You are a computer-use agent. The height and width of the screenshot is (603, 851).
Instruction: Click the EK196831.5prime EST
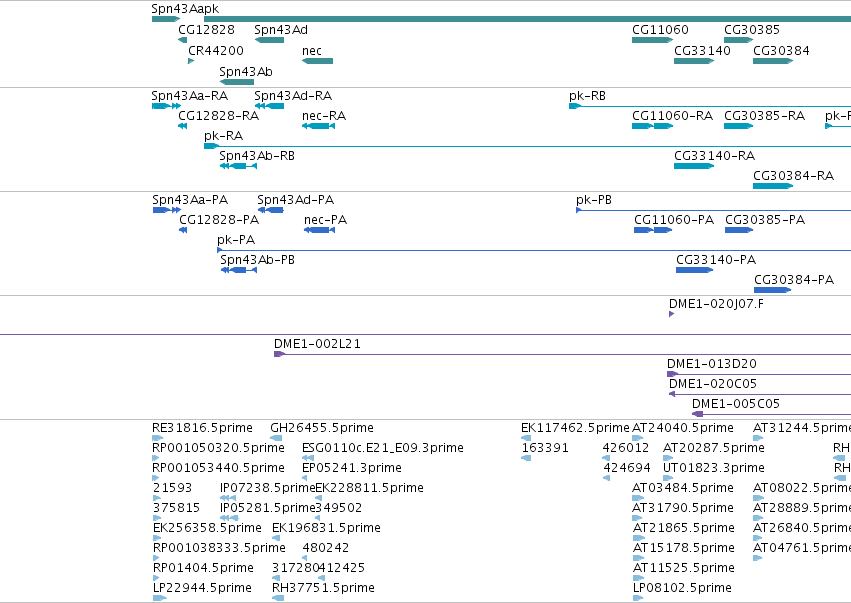coord(276,538)
